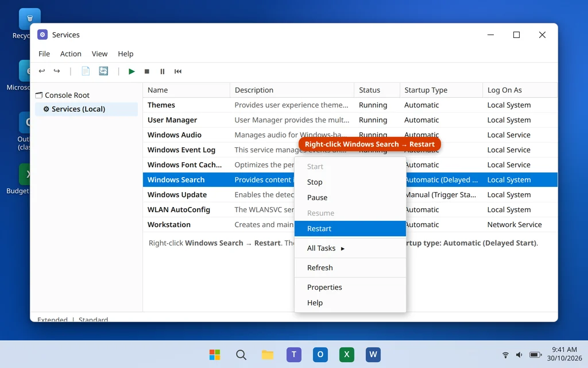Open the Action menu
The width and height of the screenshot is (588, 368).
pyautogui.click(x=71, y=53)
